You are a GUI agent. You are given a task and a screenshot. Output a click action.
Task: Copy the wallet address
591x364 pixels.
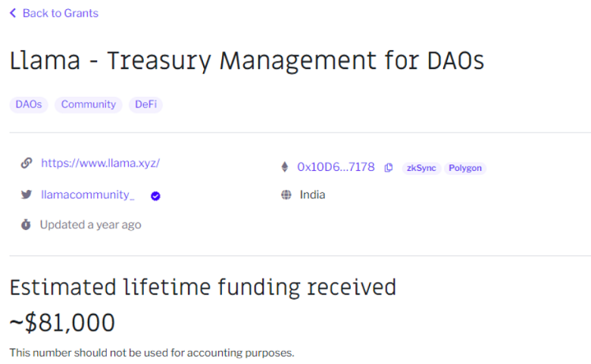tap(389, 168)
